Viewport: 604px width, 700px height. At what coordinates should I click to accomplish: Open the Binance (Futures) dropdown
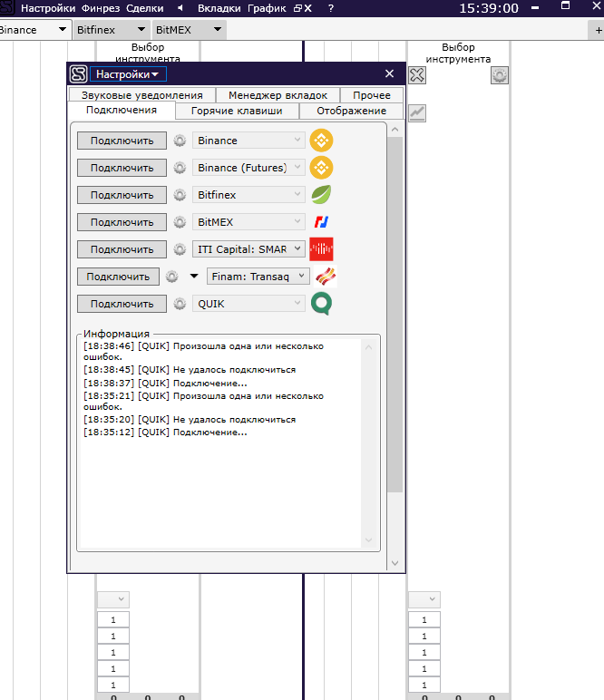[x=248, y=168]
